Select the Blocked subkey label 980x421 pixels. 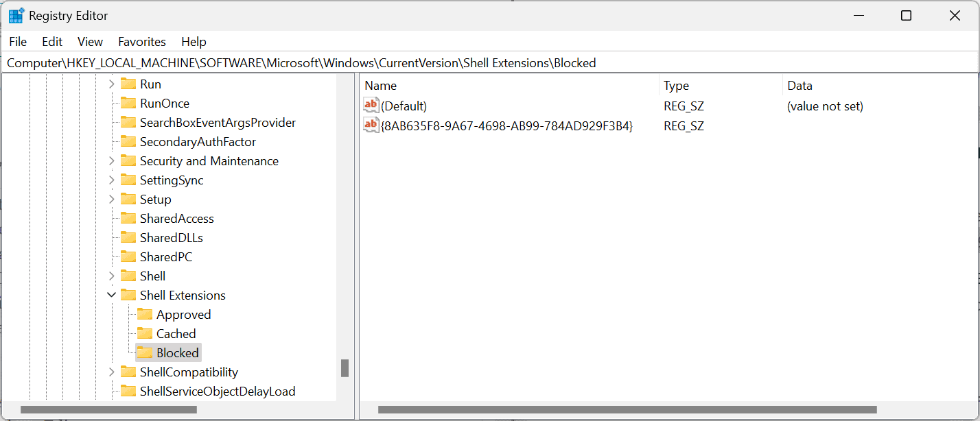[x=178, y=353]
